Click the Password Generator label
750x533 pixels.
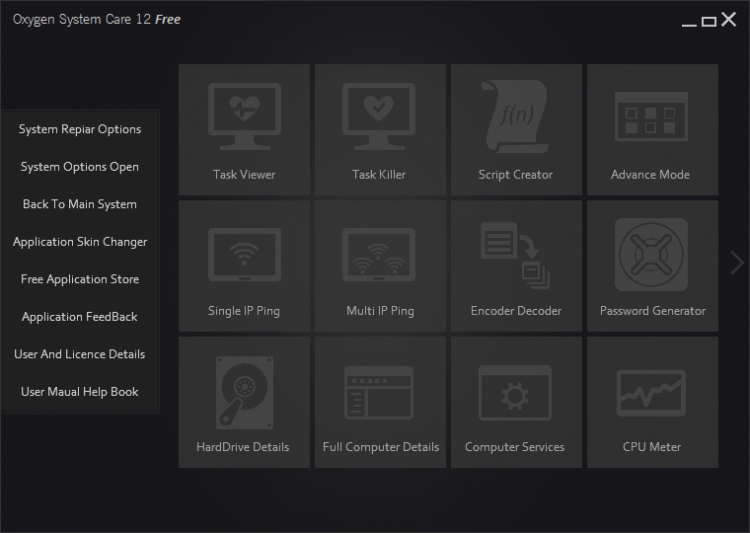point(653,311)
